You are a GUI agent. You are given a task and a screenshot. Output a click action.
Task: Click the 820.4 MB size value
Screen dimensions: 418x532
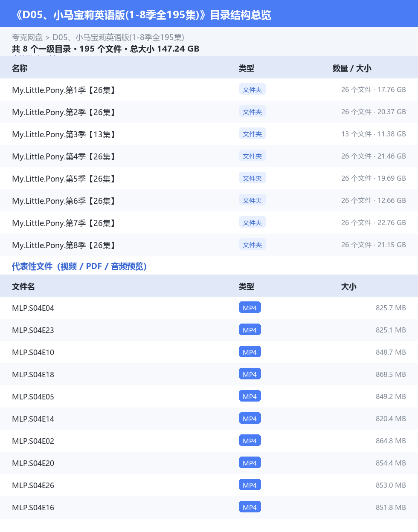[391, 419]
